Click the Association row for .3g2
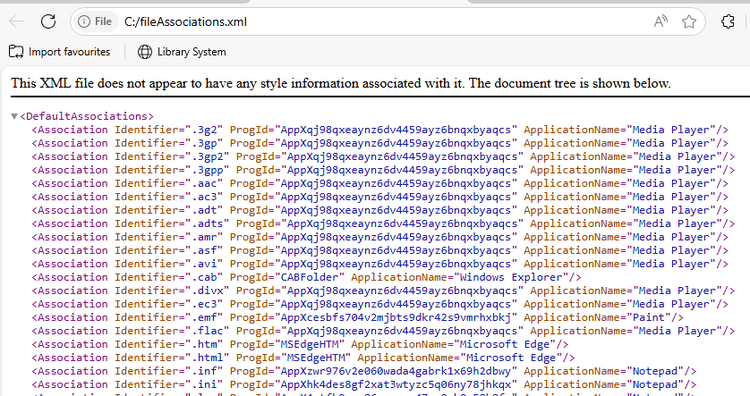The height and width of the screenshot is (396, 750). tap(380, 130)
